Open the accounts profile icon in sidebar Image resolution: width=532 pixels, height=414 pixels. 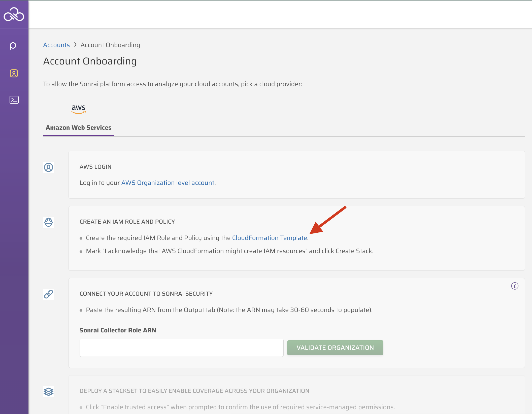[x=14, y=73]
